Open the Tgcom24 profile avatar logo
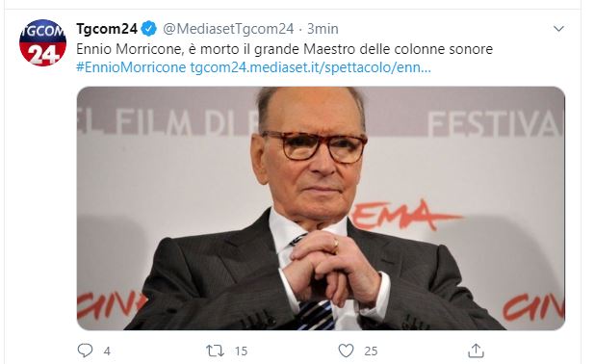Image resolution: width=594 pixels, height=364 pixels. [42, 42]
